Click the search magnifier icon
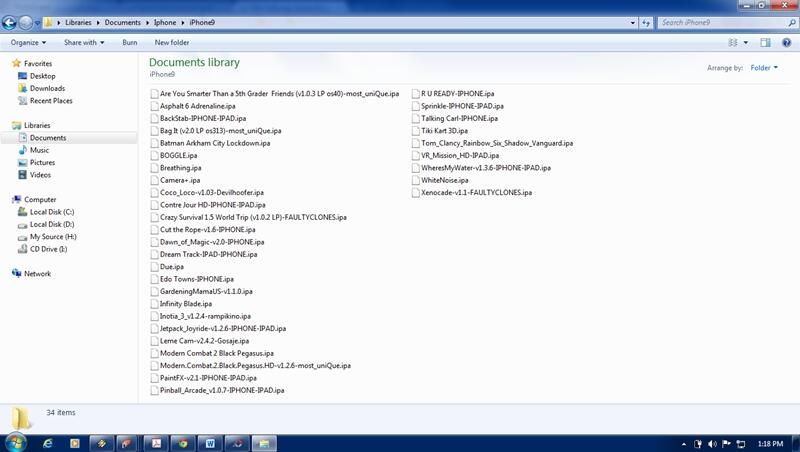 (x=792, y=22)
